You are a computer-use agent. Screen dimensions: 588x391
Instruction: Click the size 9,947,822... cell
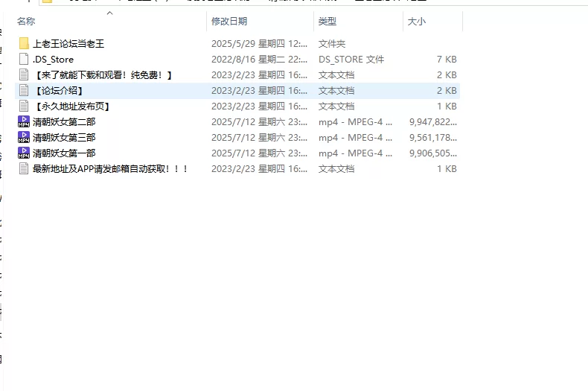pos(433,122)
